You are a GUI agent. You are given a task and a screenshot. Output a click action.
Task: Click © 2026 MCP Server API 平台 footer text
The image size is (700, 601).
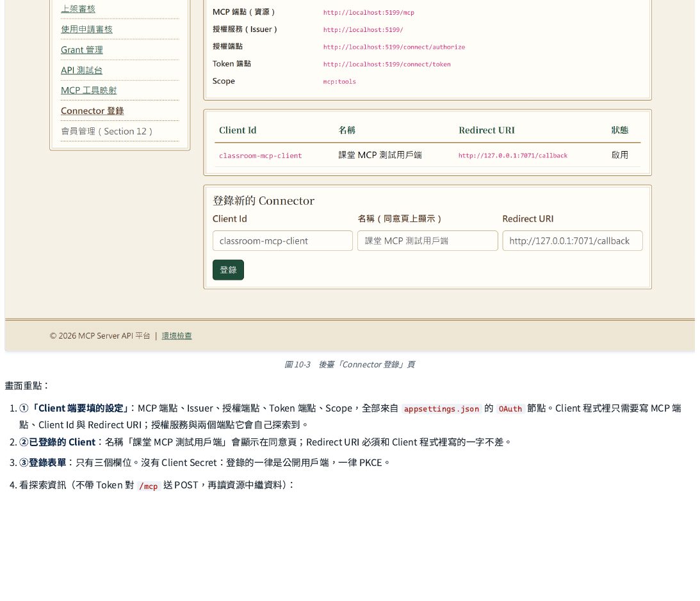point(99,336)
